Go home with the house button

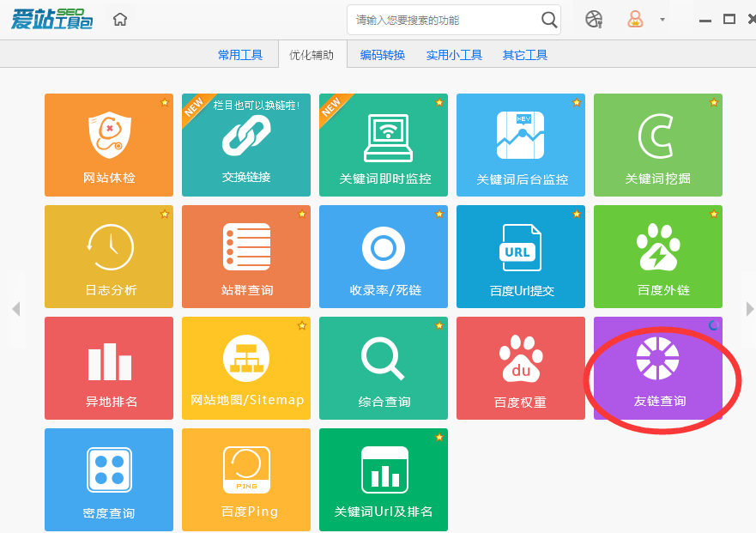coord(120,18)
